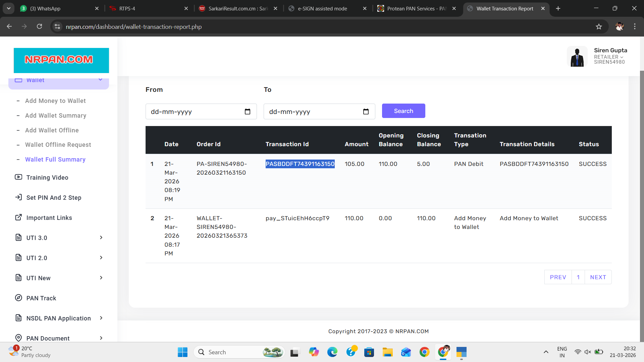Viewport: 644px width, 362px height.
Task: Open File Explorer from the taskbar
Action: (x=387, y=352)
